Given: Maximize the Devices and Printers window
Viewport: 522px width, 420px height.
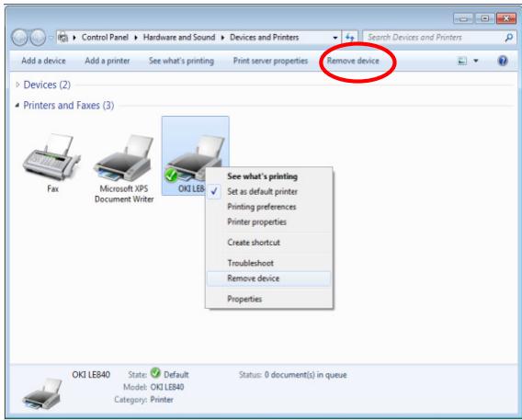Looking at the screenshot, I should tap(484, 18).
